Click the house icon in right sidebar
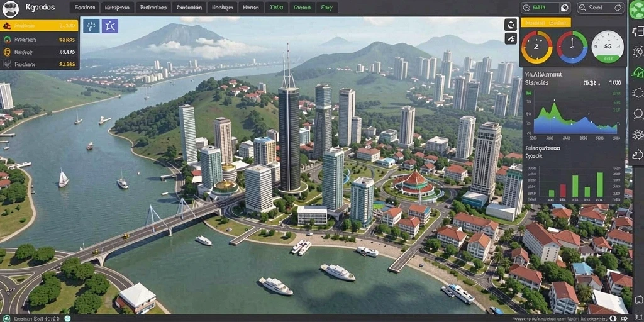This screenshot has height=322, width=644. point(638,72)
